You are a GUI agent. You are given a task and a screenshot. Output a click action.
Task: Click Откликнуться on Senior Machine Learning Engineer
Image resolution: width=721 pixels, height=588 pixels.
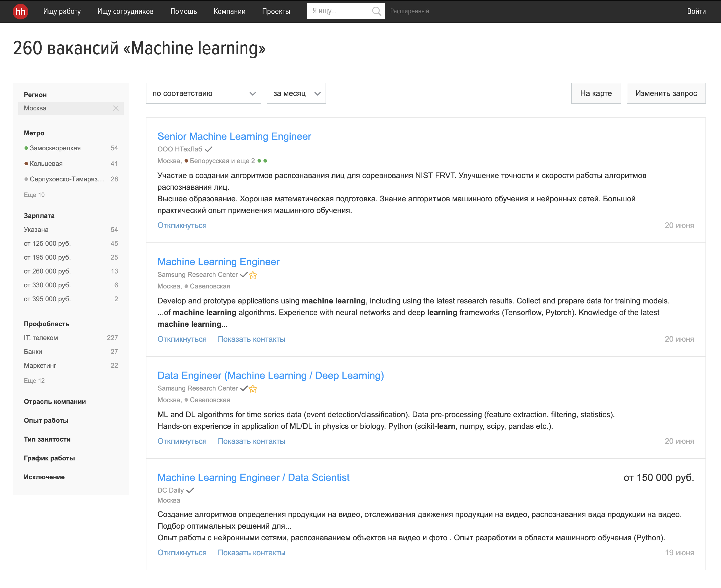(x=182, y=225)
